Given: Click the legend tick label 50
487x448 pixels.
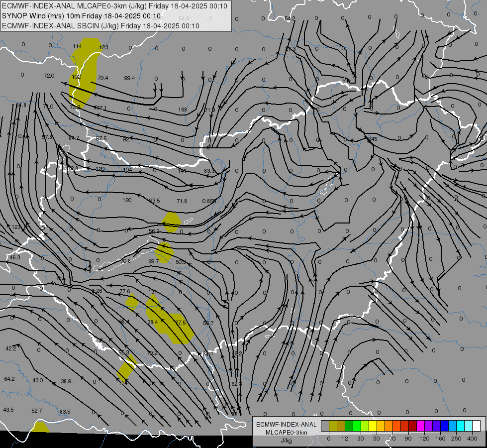Looking at the screenshot, I should click(377, 439).
